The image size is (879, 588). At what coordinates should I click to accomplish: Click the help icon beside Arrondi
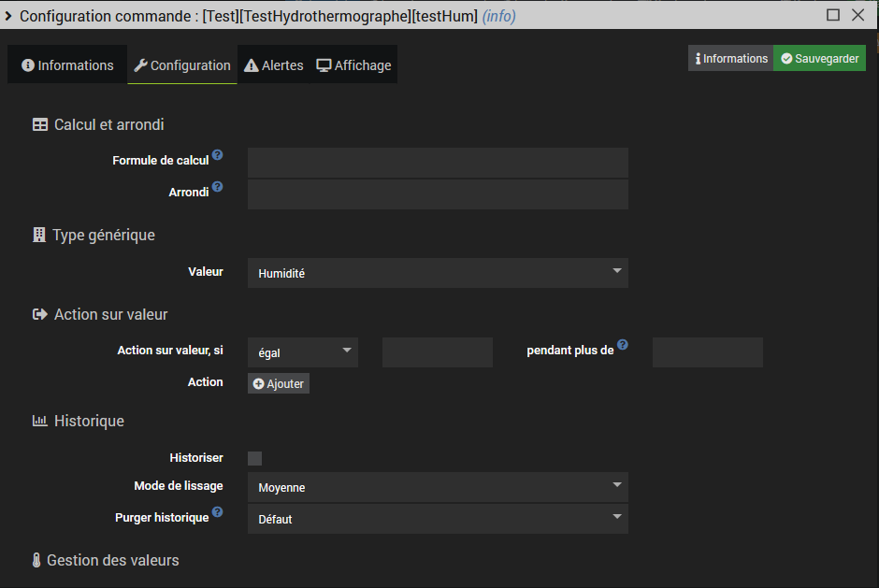click(x=217, y=187)
